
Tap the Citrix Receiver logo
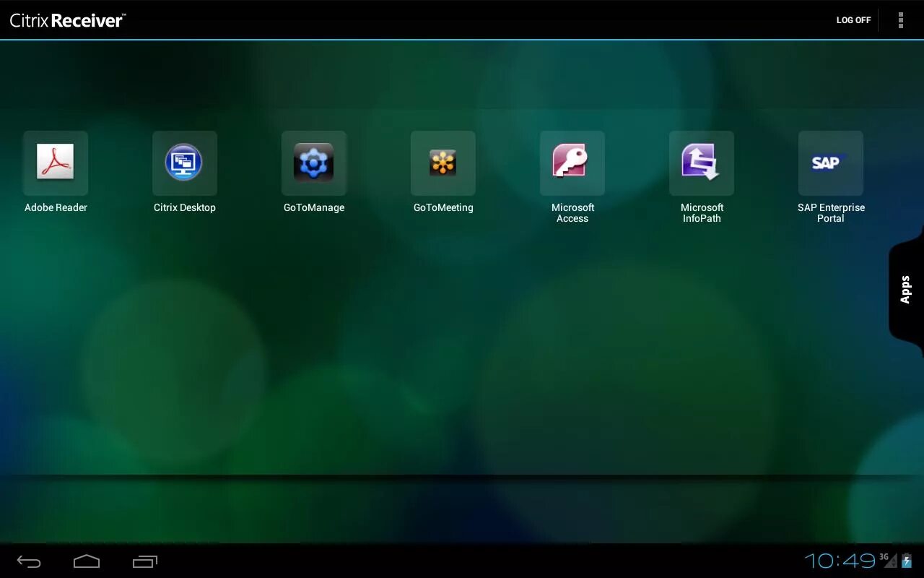67,20
